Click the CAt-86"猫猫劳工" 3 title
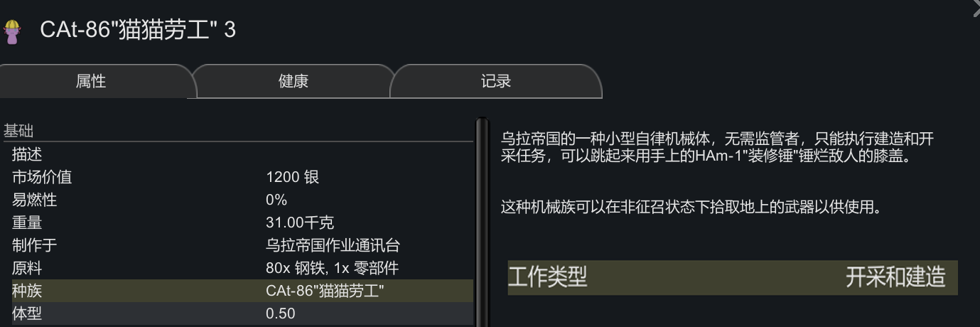The image size is (980, 327). point(138,30)
